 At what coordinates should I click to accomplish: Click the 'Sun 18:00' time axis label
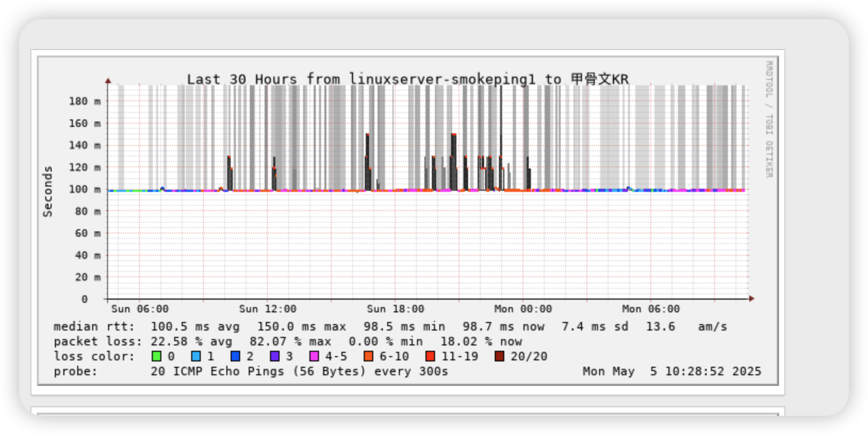tap(396, 309)
